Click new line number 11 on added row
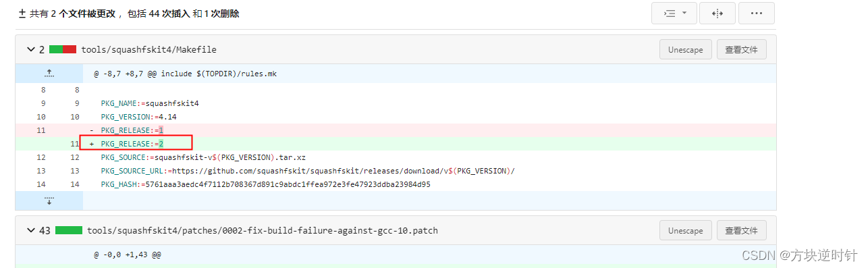The image size is (868, 268). click(x=74, y=144)
